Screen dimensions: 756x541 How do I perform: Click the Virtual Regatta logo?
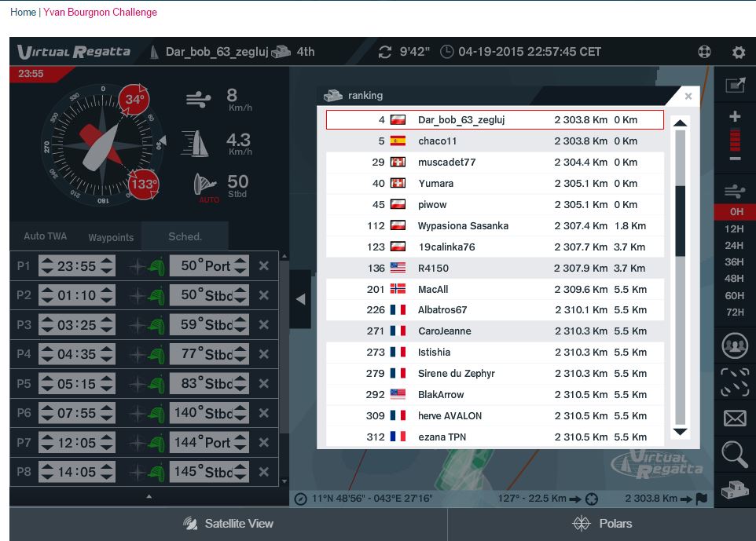point(74,52)
